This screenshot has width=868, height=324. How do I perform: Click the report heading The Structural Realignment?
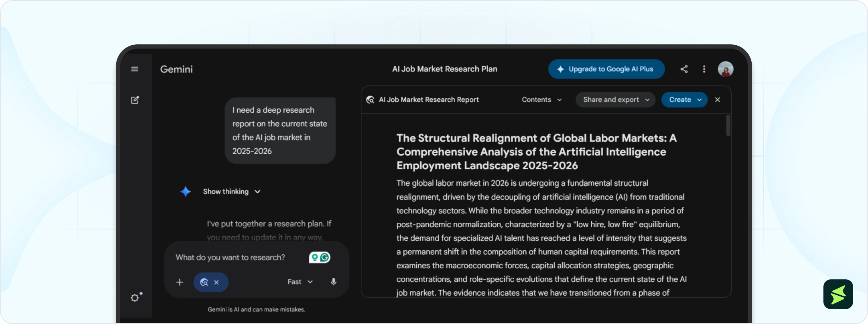tap(536, 152)
